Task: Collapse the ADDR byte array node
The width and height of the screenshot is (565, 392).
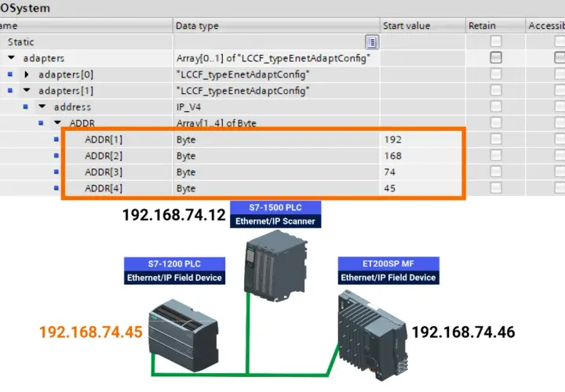Action: click(57, 122)
